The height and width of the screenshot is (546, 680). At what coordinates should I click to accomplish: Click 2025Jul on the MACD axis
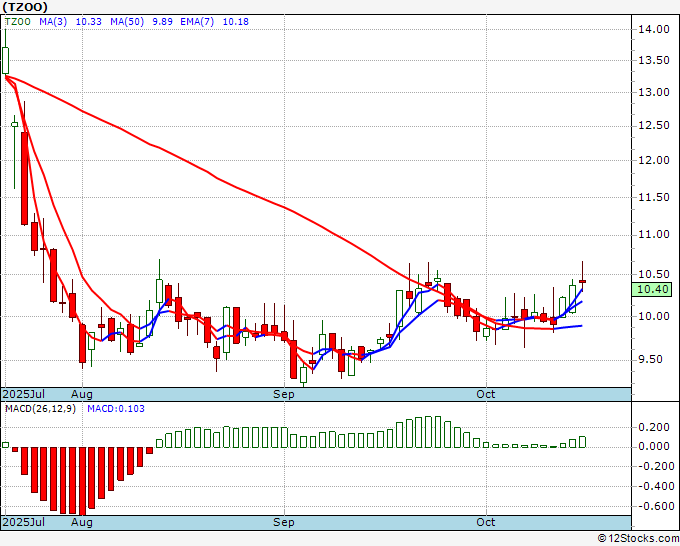tap(24, 522)
